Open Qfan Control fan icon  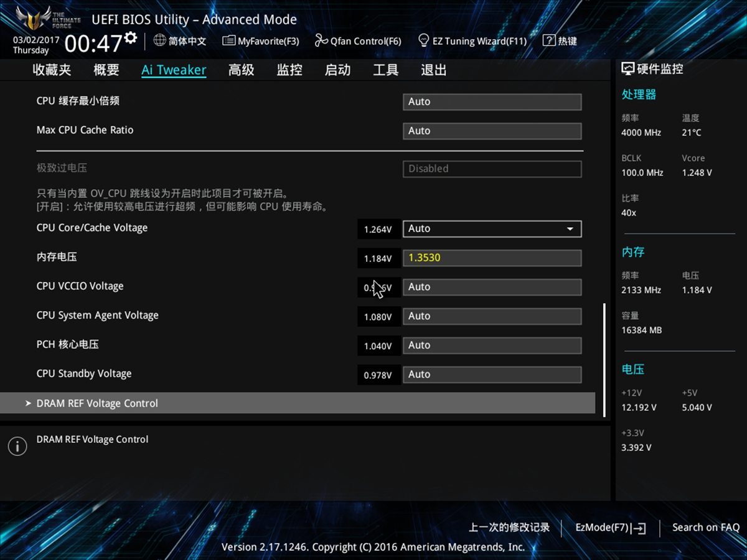pos(322,40)
